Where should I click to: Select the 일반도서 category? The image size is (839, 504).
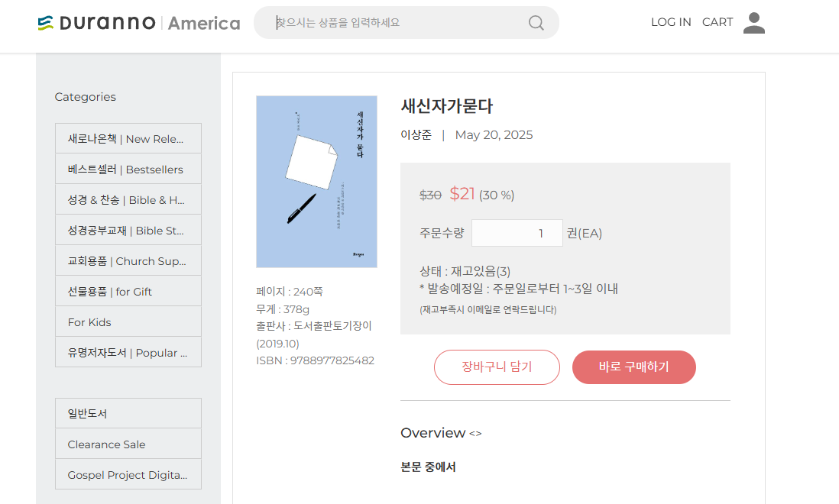tap(128, 413)
